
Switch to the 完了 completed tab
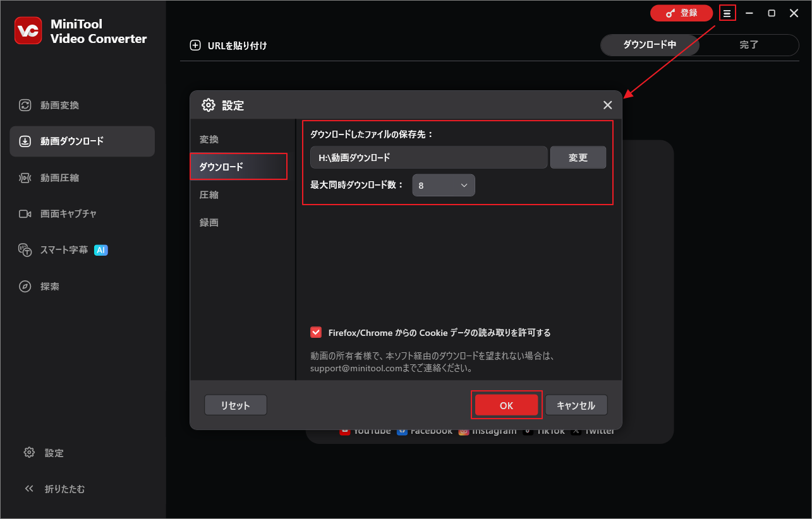pos(749,45)
